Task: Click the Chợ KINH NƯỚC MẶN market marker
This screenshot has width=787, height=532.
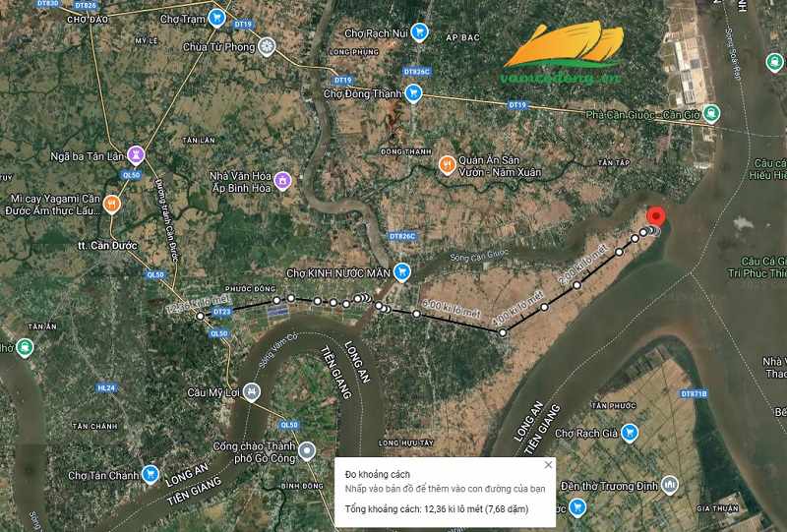Action: [401, 272]
